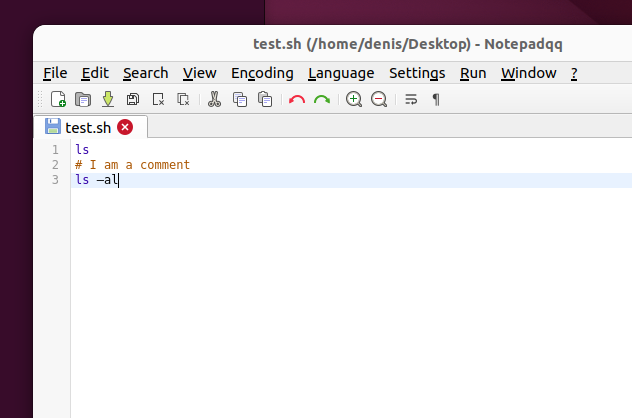The image size is (632, 418).
Task: Click the Save All toolbar icon
Action: click(133, 99)
